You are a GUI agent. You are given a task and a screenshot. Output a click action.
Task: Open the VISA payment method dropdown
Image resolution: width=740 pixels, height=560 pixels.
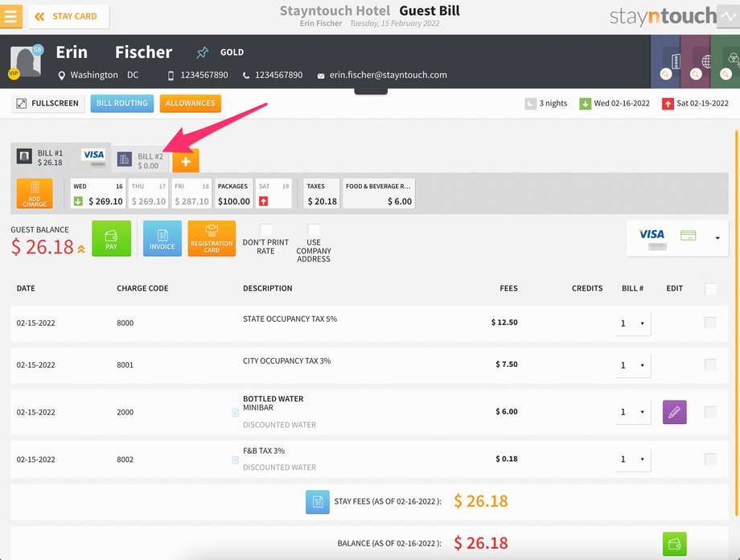click(677, 238)
